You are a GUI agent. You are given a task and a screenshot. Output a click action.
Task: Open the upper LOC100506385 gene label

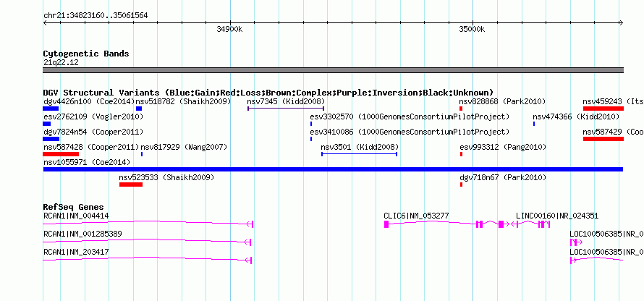[x=606, y=234]
